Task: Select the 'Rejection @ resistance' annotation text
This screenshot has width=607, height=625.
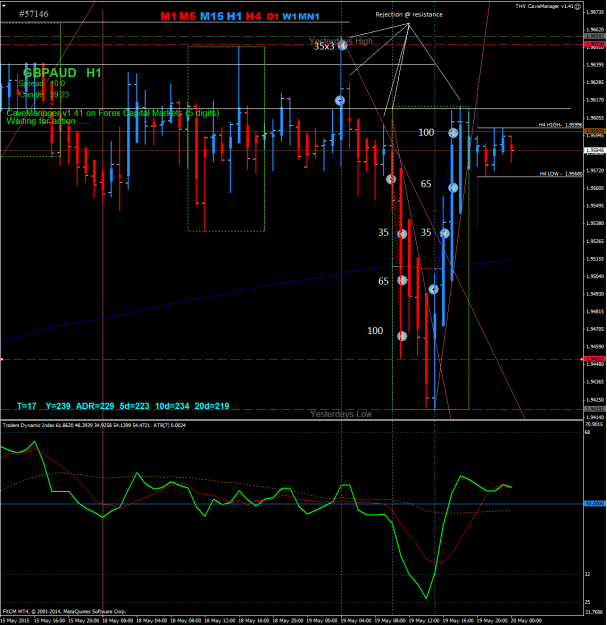Action: pyautogui.click(x=409, y=14)
